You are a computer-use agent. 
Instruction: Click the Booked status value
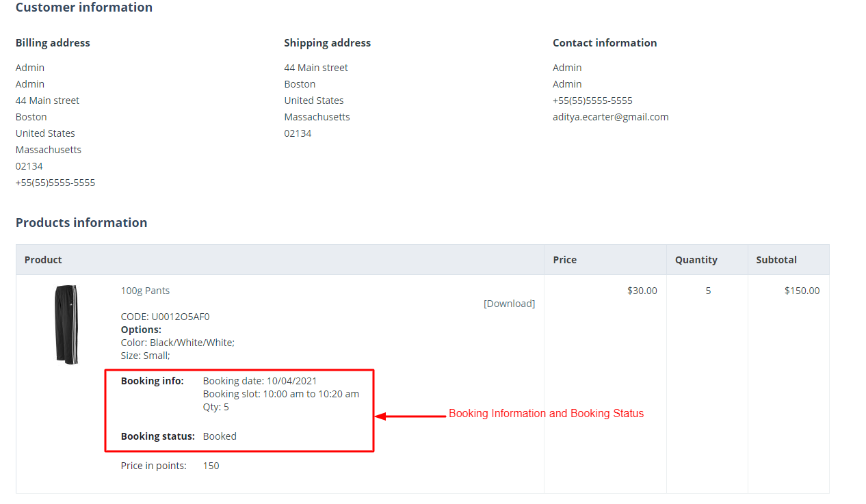click(x=220, y=436)
